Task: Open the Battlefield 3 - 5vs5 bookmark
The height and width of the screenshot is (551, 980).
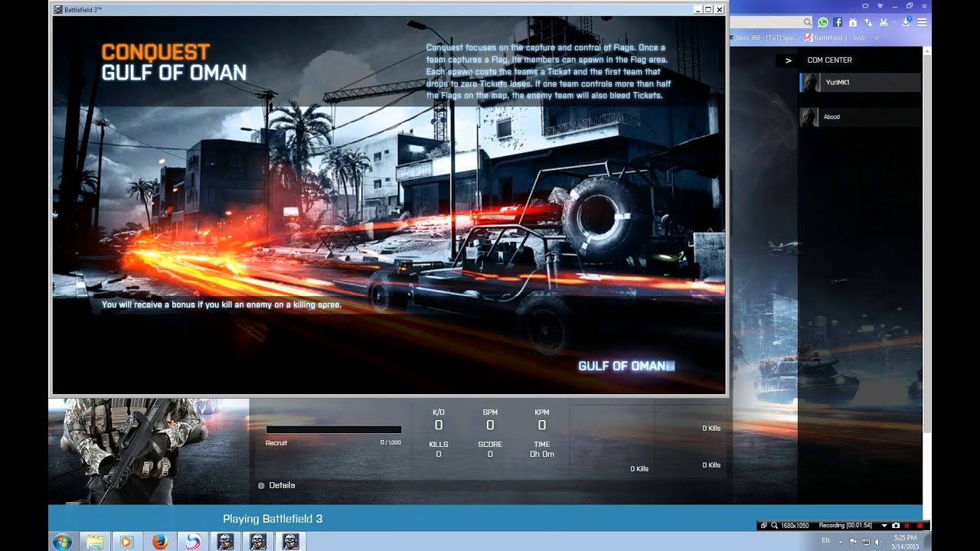Action: (x=836, y=37)
